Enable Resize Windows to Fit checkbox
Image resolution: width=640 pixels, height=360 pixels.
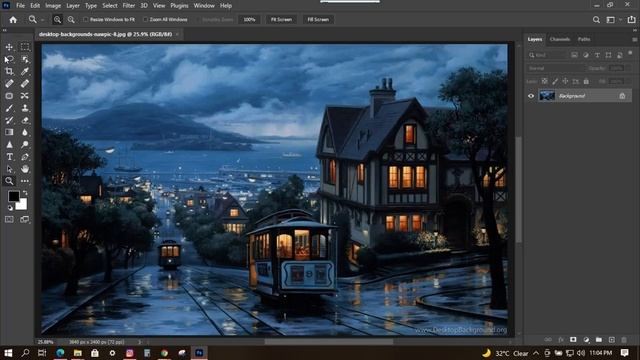click(x=86, y=20)
